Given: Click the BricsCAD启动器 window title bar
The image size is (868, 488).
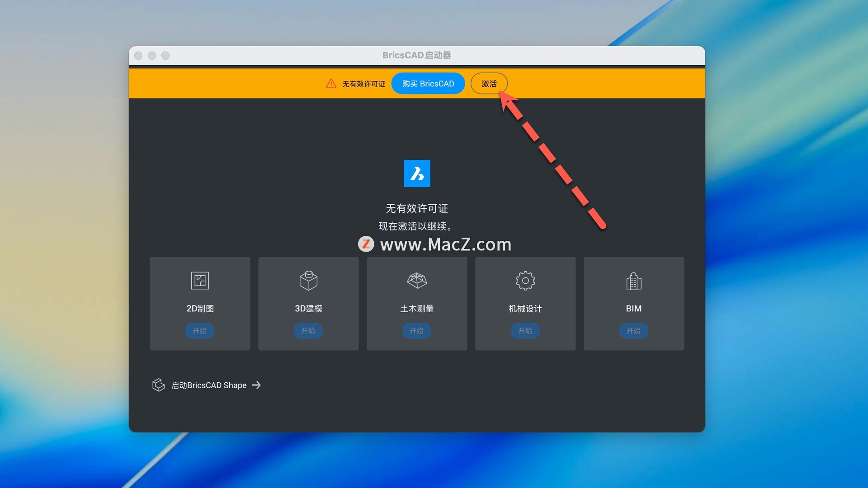Looking at the screenshot, I should click(417, 55).
